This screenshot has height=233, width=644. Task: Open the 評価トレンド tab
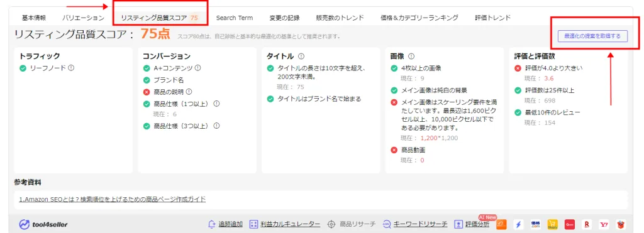coord(493,18)
